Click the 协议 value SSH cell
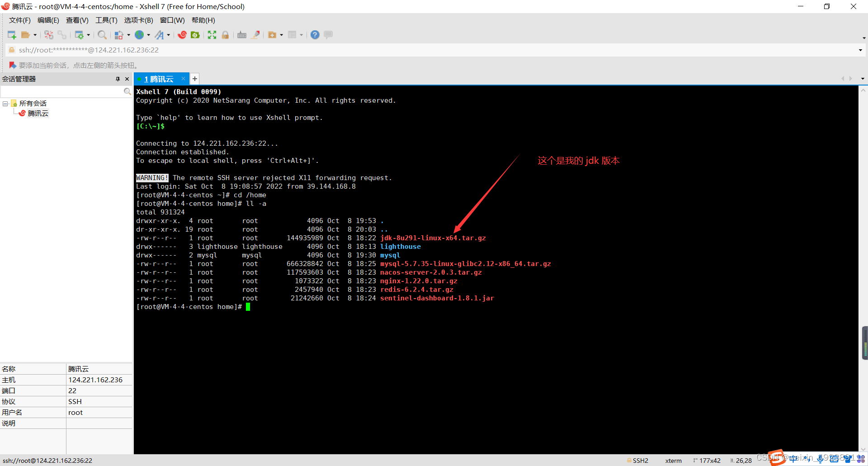This screenshot has width=868, height=466. [x=99, y=402]
